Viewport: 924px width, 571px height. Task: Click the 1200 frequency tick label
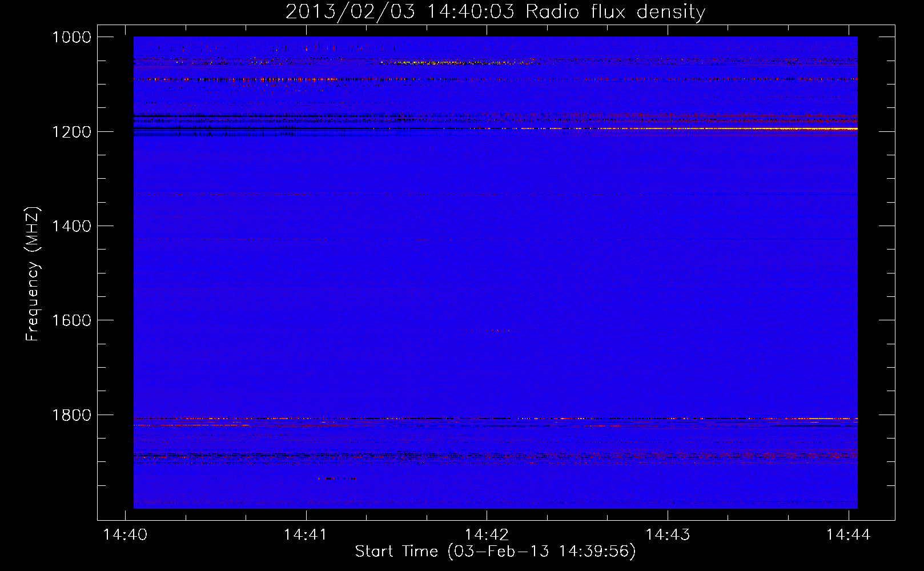pos(71,132)
